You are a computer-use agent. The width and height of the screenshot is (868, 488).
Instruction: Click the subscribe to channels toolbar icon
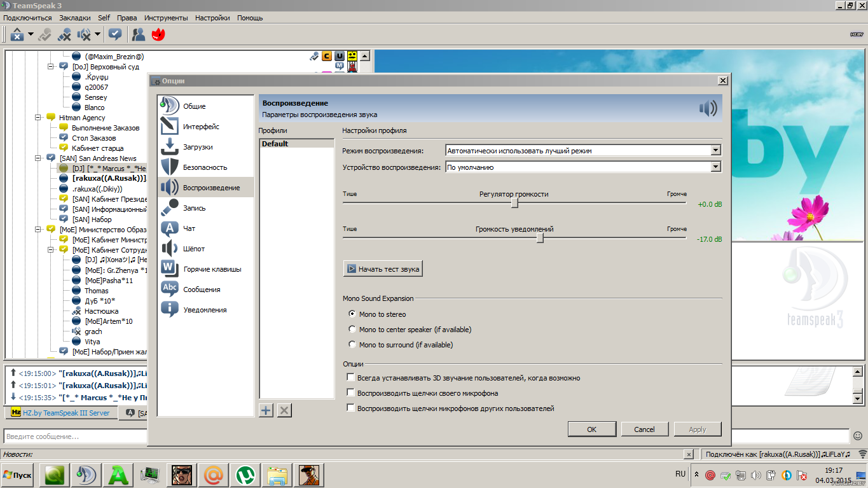coord(115,34)
